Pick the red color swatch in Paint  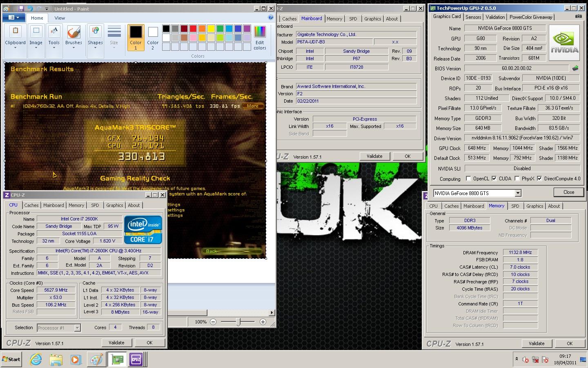(x=193, y=28)
